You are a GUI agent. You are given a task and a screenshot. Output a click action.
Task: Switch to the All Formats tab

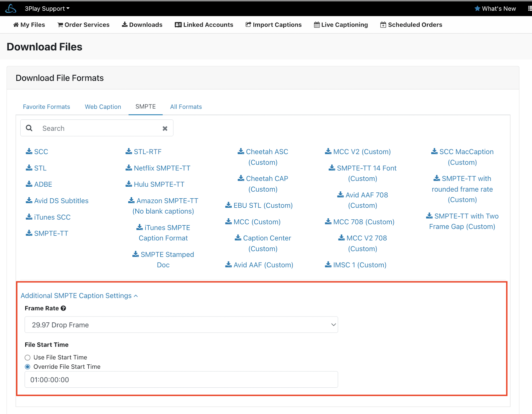point(186,107)
